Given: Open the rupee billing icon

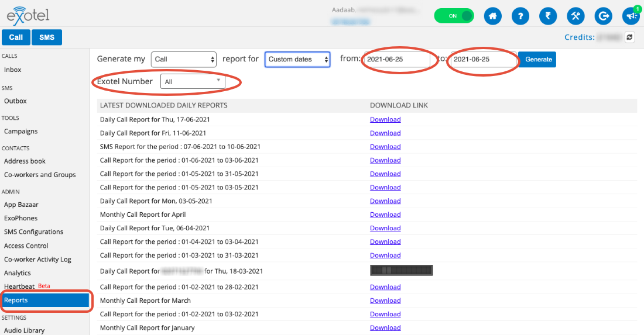Looking at the screenshot, I should (x=548, y=16).
